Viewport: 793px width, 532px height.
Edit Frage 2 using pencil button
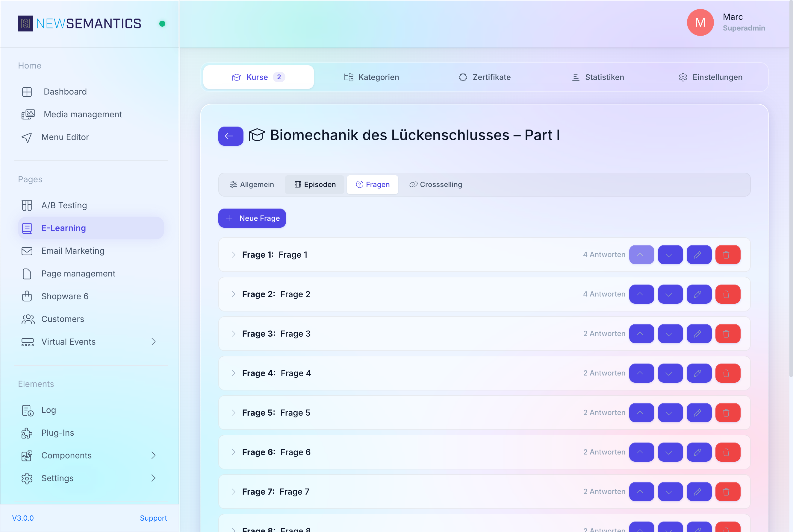tap(699, 294)
